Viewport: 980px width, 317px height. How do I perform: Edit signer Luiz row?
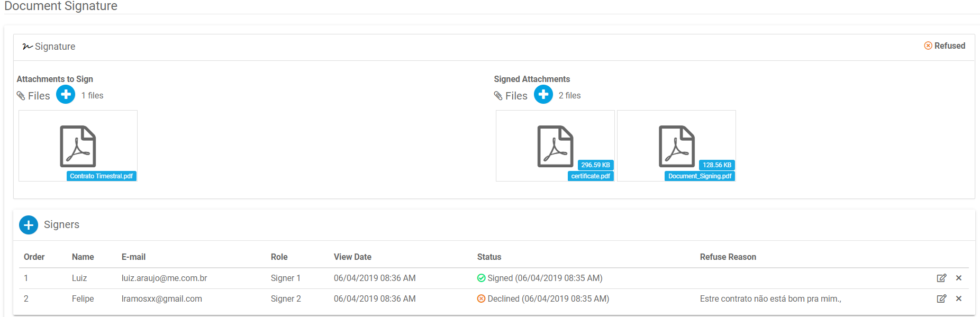941,278
